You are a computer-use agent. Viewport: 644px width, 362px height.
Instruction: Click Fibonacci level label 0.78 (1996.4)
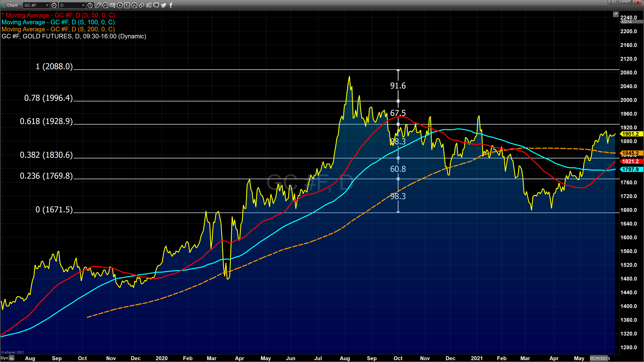pyautogui.click(x=48, y=98)
